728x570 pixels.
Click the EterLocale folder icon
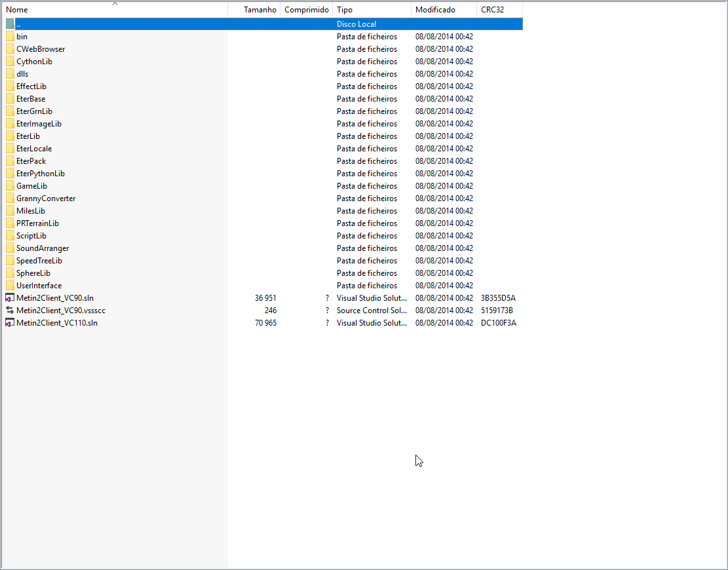[10, 149]
